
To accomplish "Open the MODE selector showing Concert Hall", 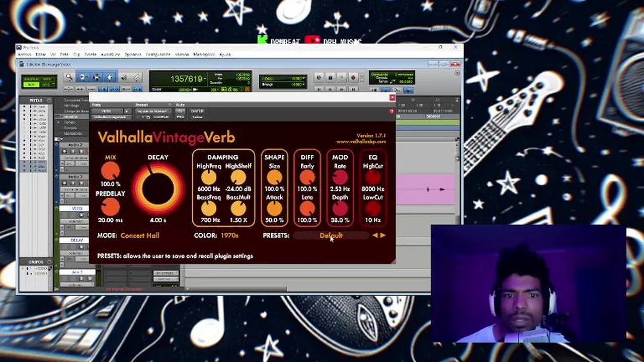I will coord(140,235).
